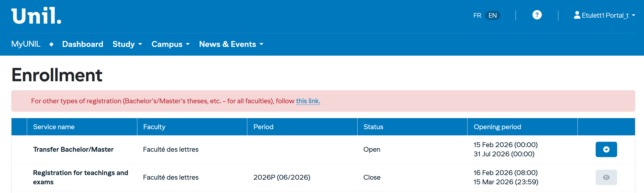This screenshot has width=644, height=193.
Task: Click Transfer Bachelor/Master service name
Action: [x=73, y=149]
